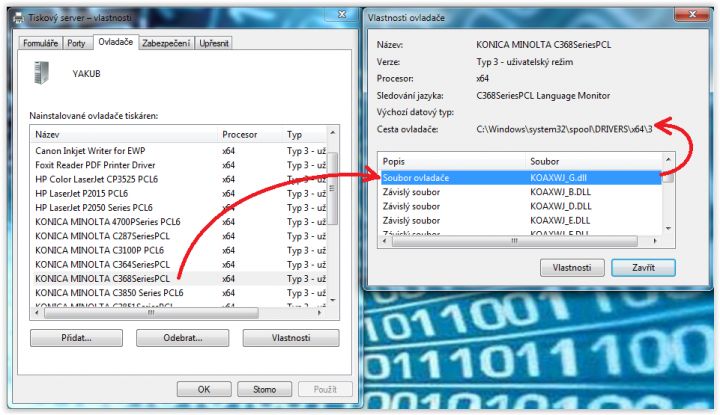
Task: Select KONICA MINOLTA C368SeriesPCL driver
Action: (180, 279)
